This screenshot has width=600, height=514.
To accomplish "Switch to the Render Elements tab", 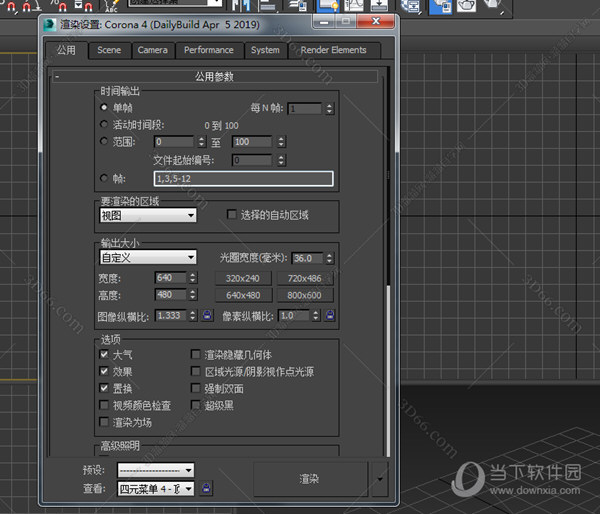I will tap(334, 50).
